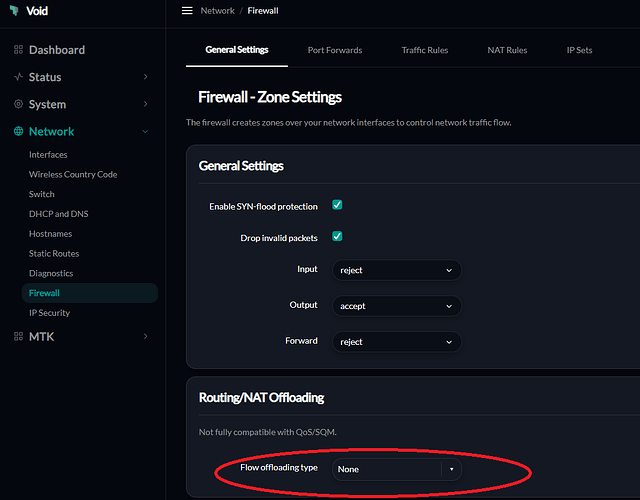The image size is (640, 500).
Task: Go to Diagnostics page
Action: pyautogui.click(x=51, y=273)
